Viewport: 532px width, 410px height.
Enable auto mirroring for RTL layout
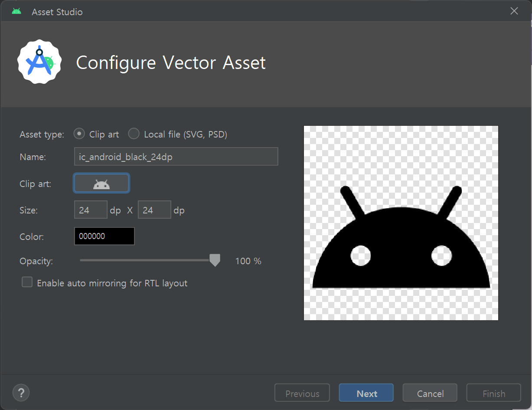pyautogui.click(x=27, y=283)
